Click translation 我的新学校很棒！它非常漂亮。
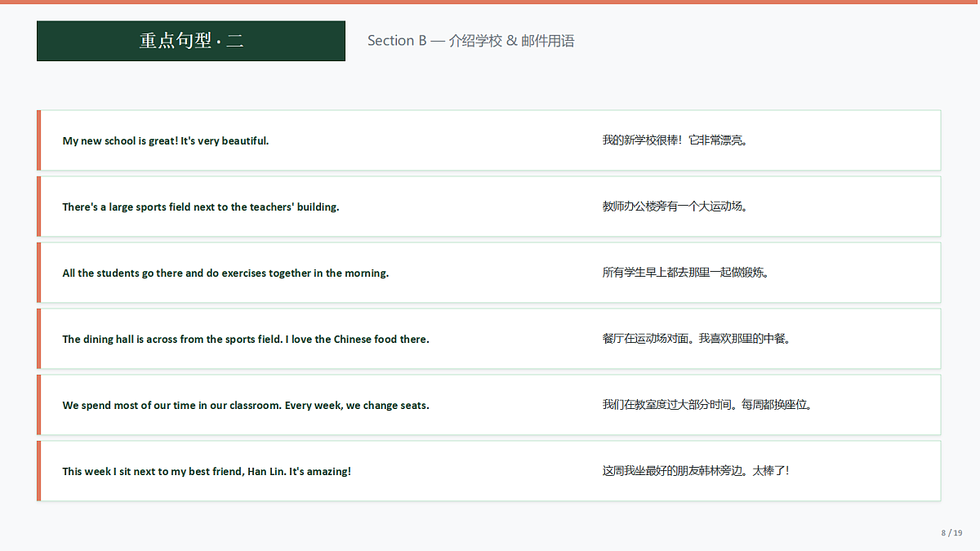 click(x=675, y=140)
